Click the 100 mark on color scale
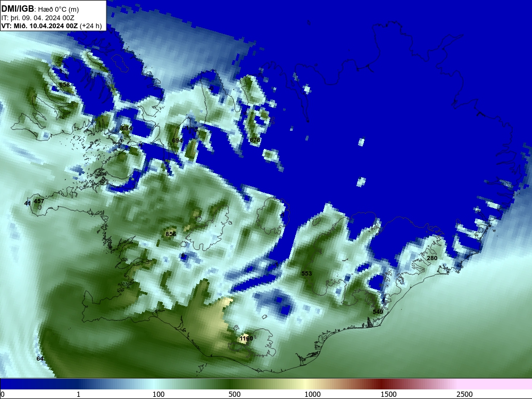 pos(159,394)
